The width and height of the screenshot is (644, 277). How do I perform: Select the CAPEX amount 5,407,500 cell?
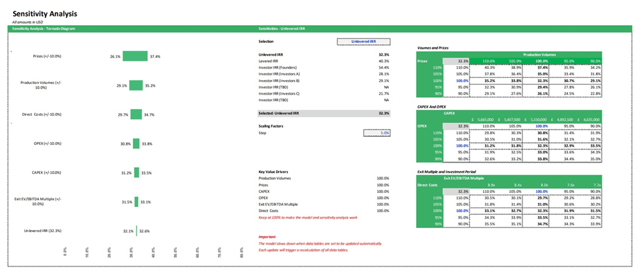click(x=509, y=120)
